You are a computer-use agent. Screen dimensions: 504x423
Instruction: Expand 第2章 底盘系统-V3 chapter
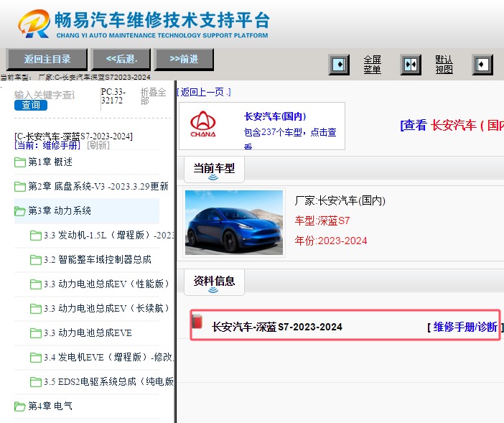98,186
